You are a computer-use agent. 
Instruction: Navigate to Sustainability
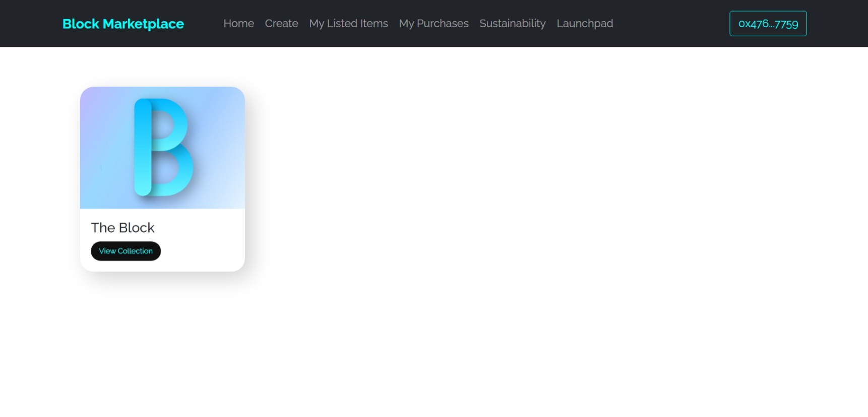click(513, 24)
